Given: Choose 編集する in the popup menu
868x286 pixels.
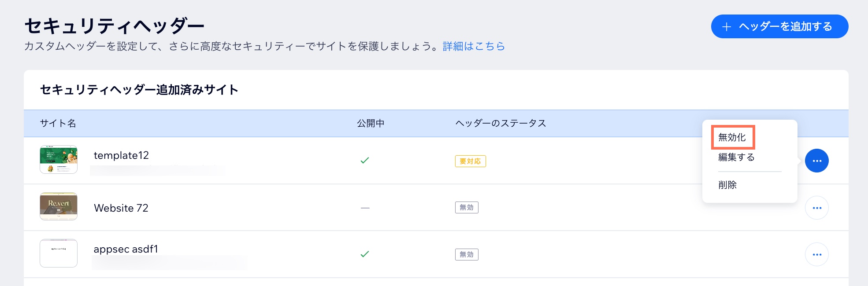Looking at the screenshot, I should click(736, 157).
